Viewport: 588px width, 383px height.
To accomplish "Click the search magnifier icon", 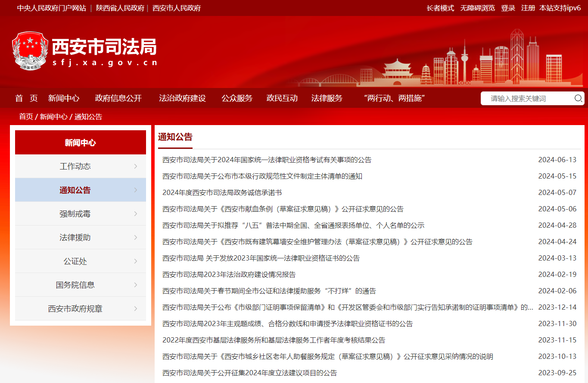I will 578,98.
